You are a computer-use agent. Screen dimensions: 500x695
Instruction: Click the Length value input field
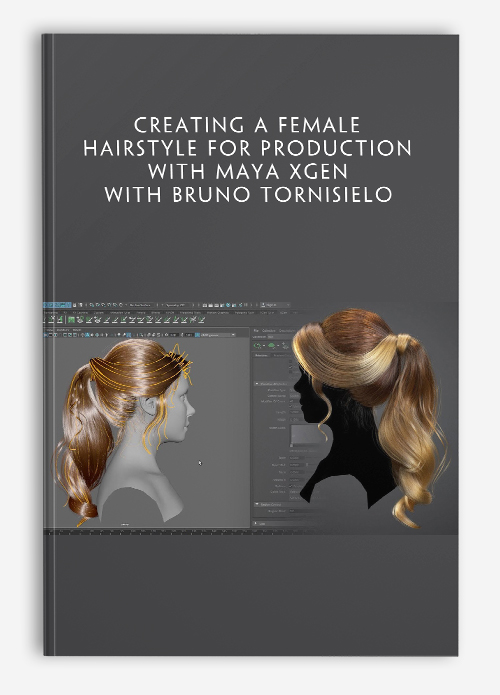pyautogui.click(x=295, y=412)
